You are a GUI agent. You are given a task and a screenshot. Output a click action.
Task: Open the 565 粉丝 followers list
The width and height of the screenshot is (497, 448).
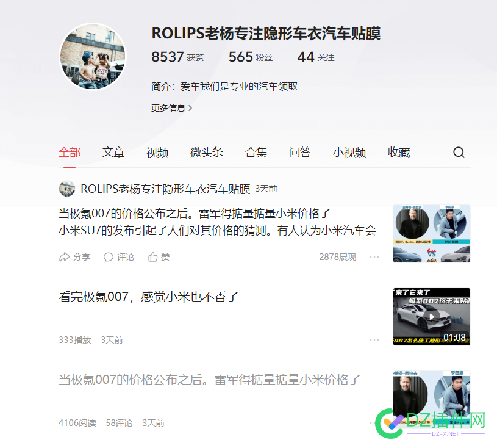tap(251, 57)
